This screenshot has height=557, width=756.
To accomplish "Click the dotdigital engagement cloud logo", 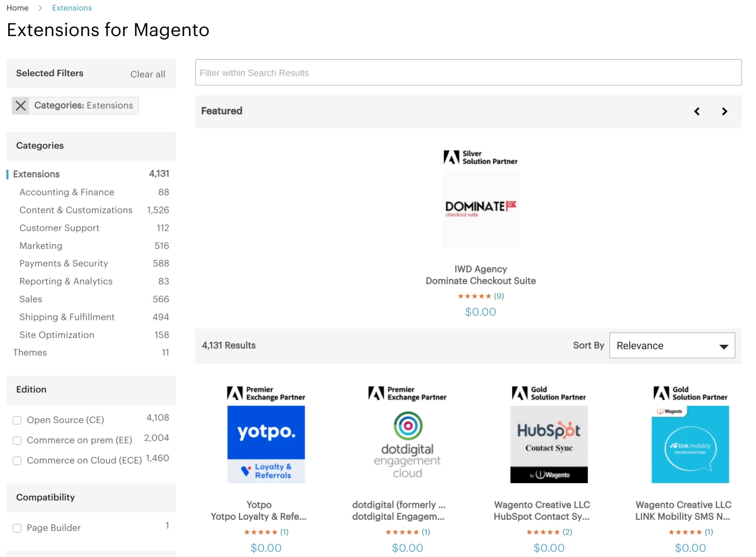I will pos(407,444).
